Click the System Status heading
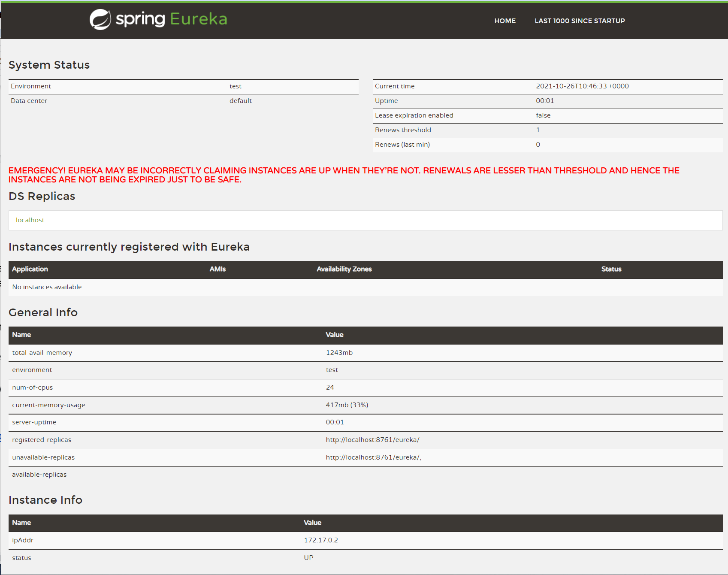The width and height of the screenshot is (728, 575). click(49, 65)
